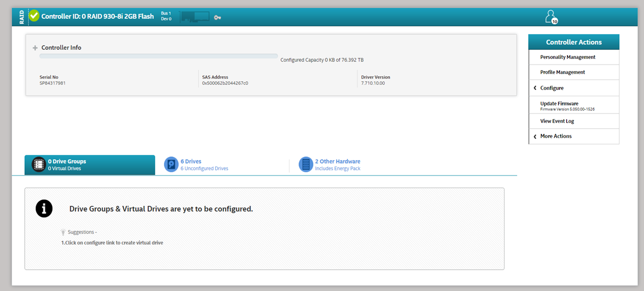Click the More Actions label
Viewport: 644px width, 291px height.
tap(556, 136)
